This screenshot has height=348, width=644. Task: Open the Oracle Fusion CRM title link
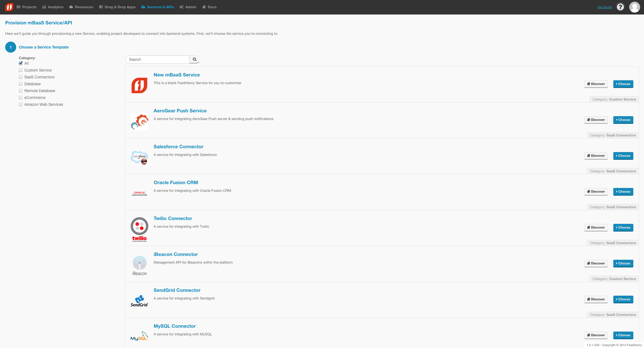coord(175,183)
